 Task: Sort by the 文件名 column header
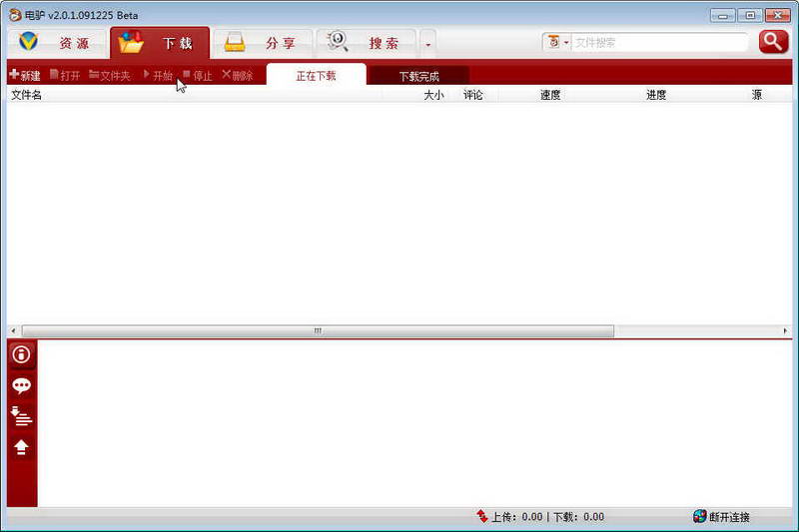pyautogui.click(x=27, y=95)
